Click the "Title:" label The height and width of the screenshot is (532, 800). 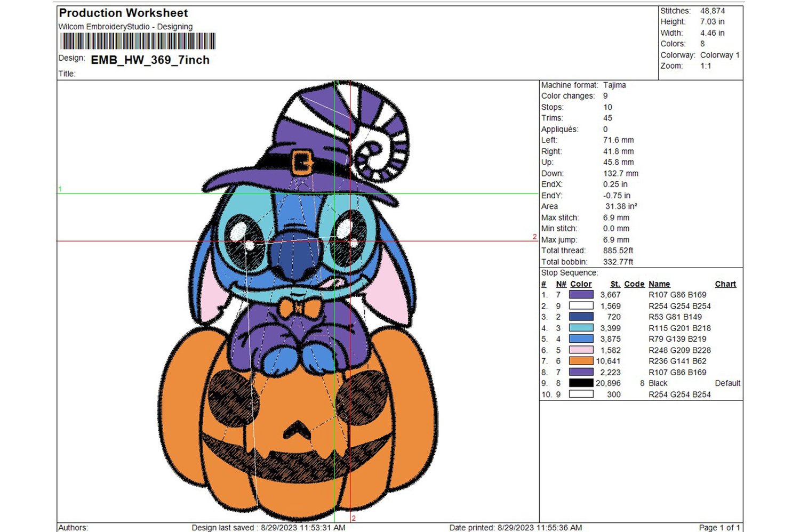tap(67, 74)
